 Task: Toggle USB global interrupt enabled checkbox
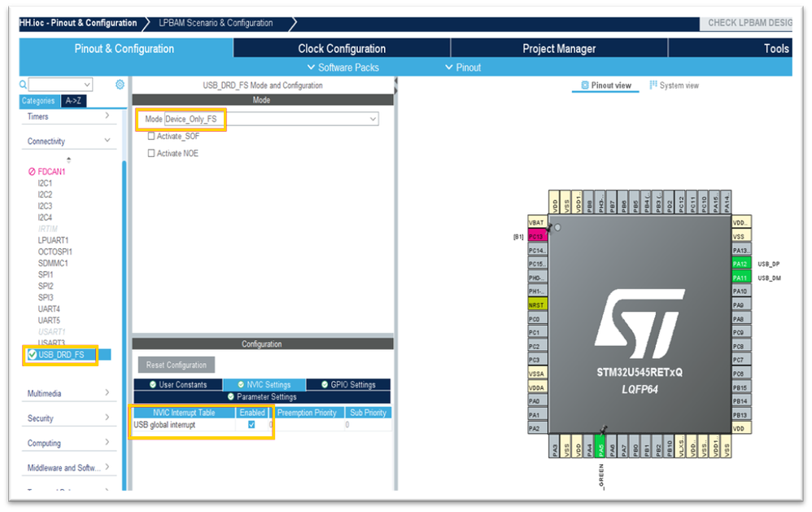[251, 424]
